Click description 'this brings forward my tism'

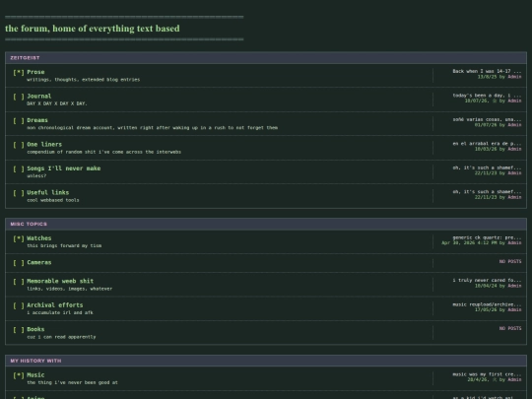pos(64,245)
